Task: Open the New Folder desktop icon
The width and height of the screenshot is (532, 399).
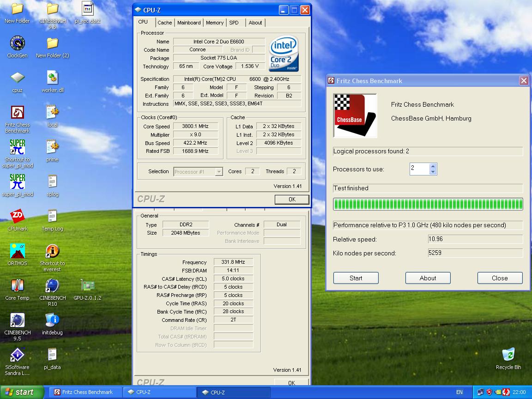Action: [x=17, y=12]
